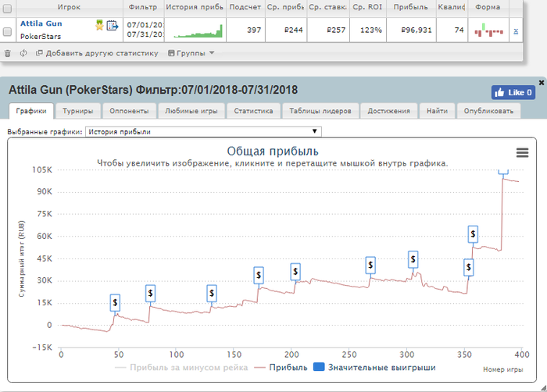Sort by the Форма column header
Viewport: 547px width, 392px height.
tap(488, 7)
